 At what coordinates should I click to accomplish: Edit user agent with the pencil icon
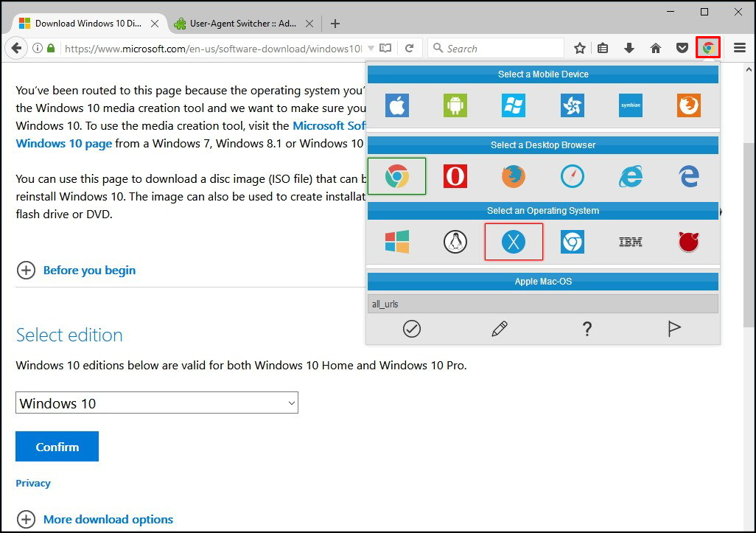point(500,329)
